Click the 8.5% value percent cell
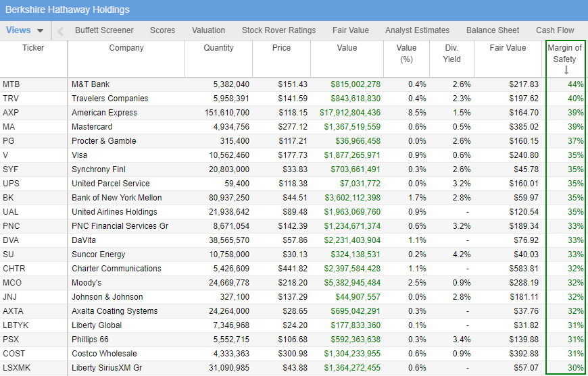The image size is (588, 376). [417, 113]
